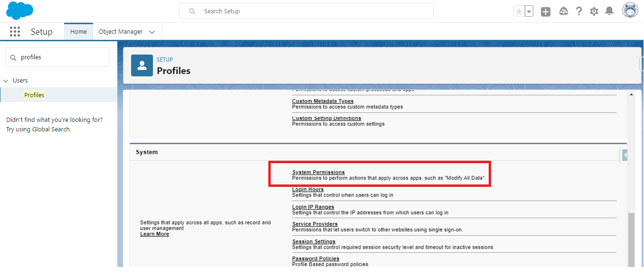Open the Favorites list dropdown arrow
Viewport: 644px width, 276px height.
pos(529,11)
